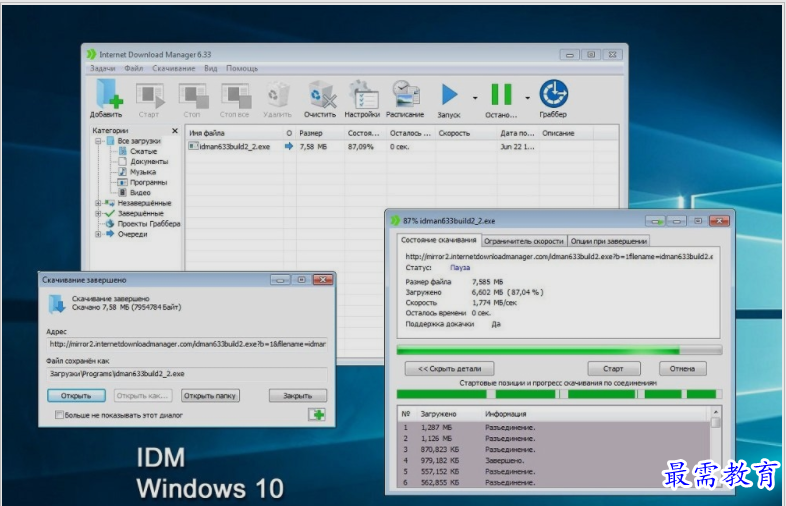Click the Информация column header
This screenshot has width=786, height=506.
(x=505, y=414)
